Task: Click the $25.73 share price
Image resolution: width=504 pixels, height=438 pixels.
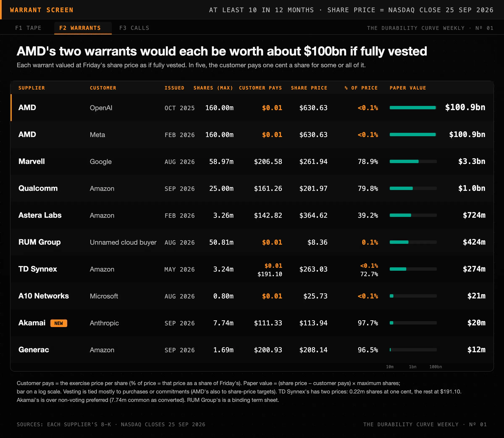Action: [315, 296]
